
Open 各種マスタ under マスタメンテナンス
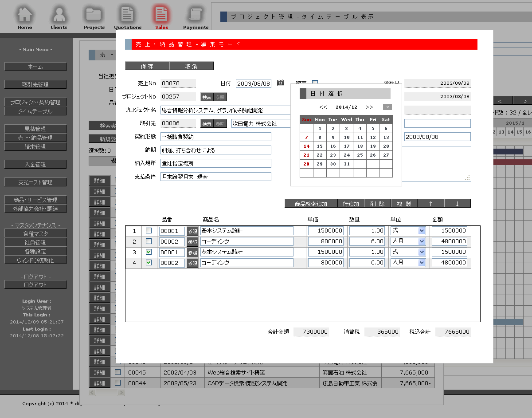tap(35, 233)
